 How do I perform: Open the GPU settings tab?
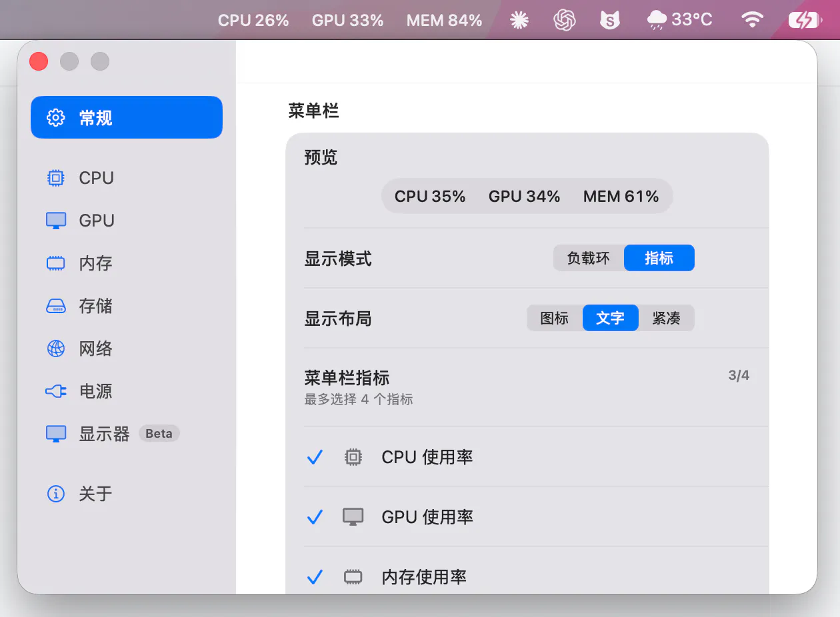click(127, 221)
